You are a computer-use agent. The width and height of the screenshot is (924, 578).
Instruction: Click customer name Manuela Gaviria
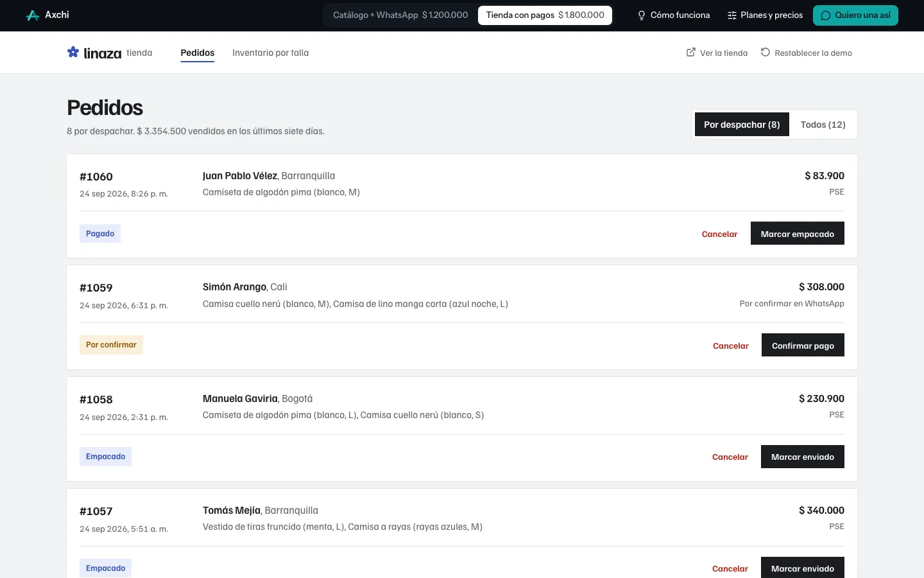pos(240,398)
